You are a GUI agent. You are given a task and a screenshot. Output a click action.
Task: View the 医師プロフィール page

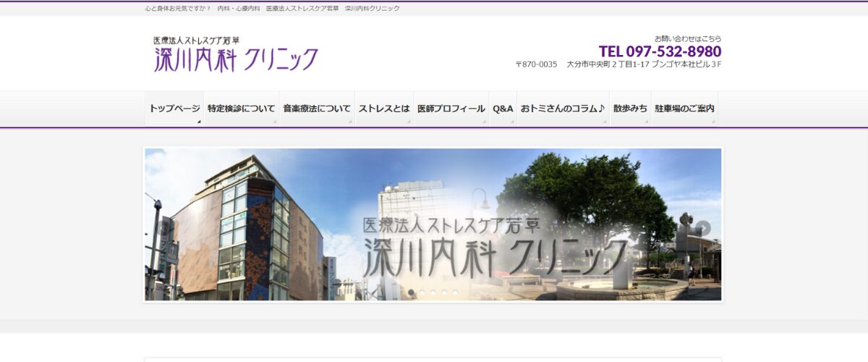451,109
